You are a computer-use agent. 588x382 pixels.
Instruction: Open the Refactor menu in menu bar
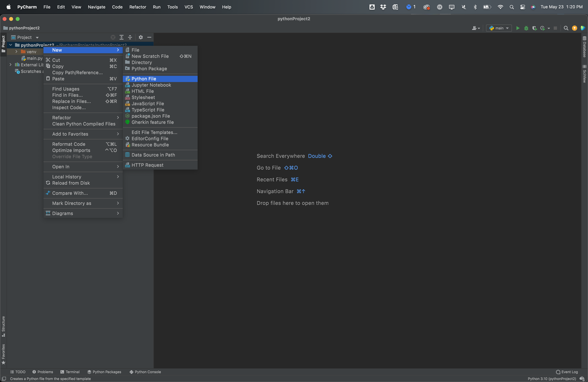point(138,7)
